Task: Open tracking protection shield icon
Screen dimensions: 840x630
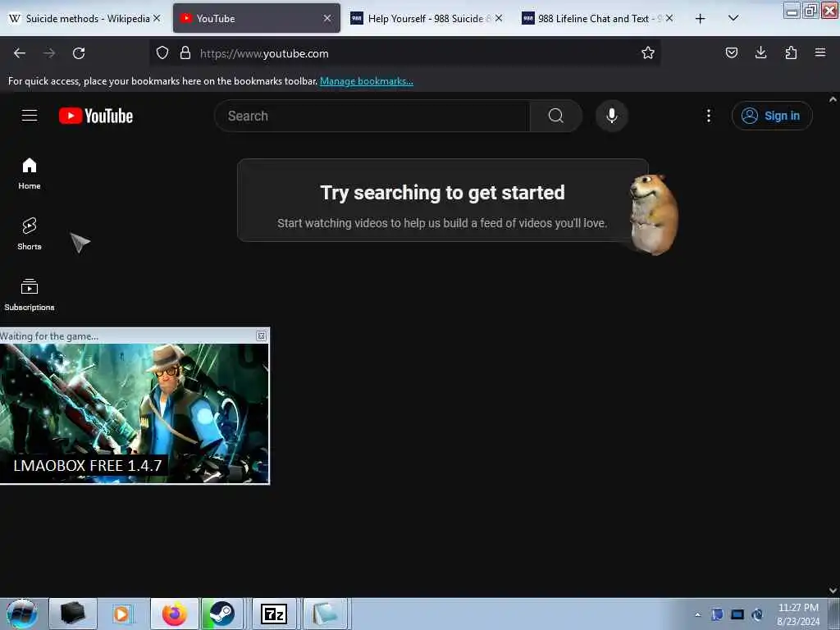Action: (x=162, y=53)
